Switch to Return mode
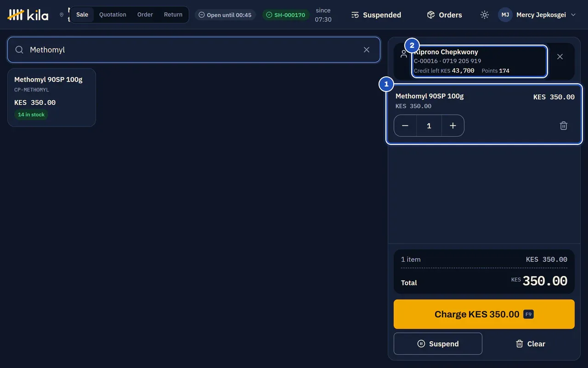The height and width of the screenshot is (368, 588). (x=173, y=15)
